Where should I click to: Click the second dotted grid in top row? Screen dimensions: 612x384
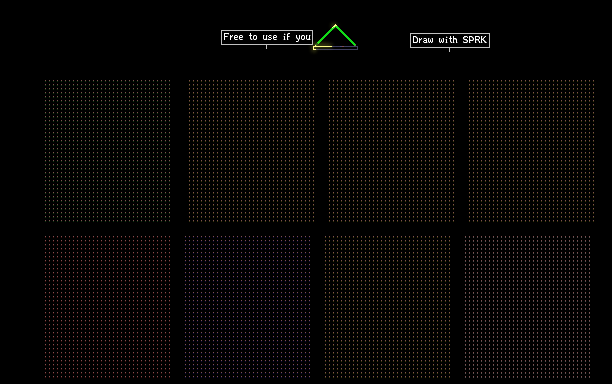coord(251,151)
